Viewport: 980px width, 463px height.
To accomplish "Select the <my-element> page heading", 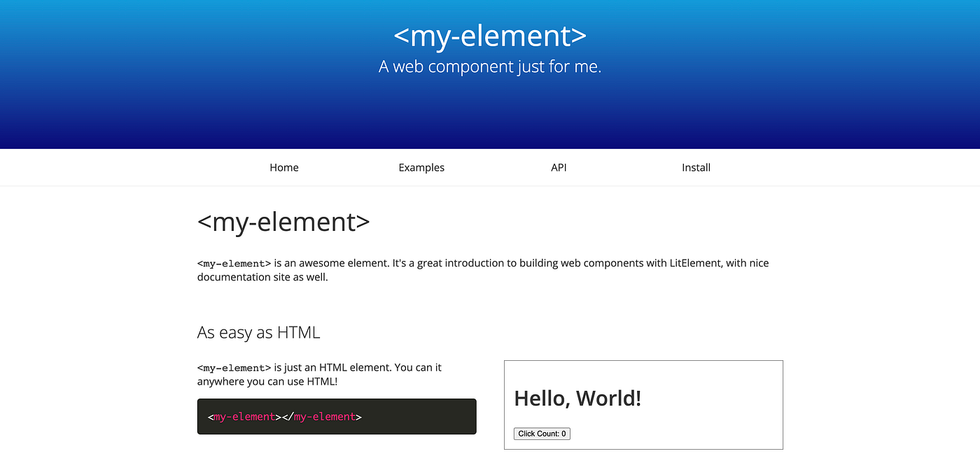I will point(283,222).
